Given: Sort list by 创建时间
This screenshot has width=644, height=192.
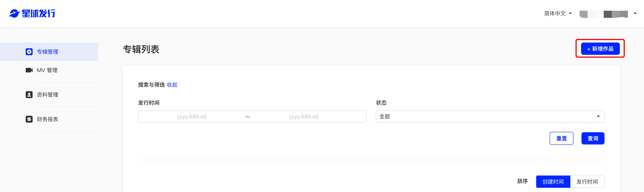Looking at the screenshot, I should (553, 181).
